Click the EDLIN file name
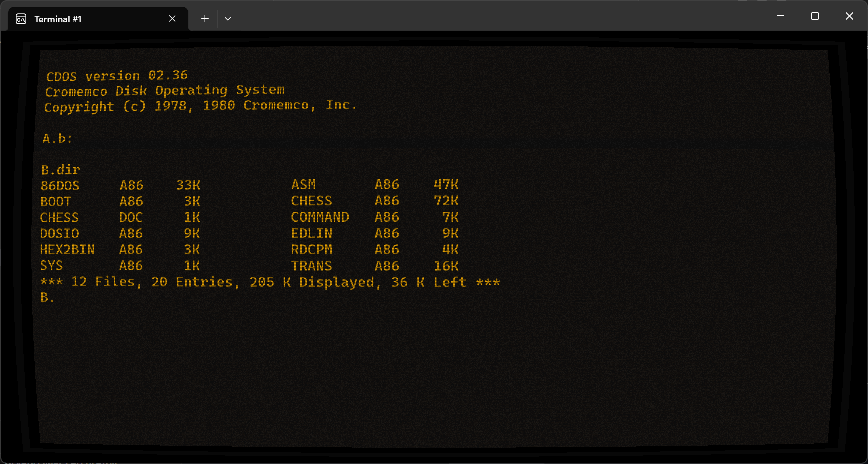Screen dimensions: 868x464 tap(311, 233)
